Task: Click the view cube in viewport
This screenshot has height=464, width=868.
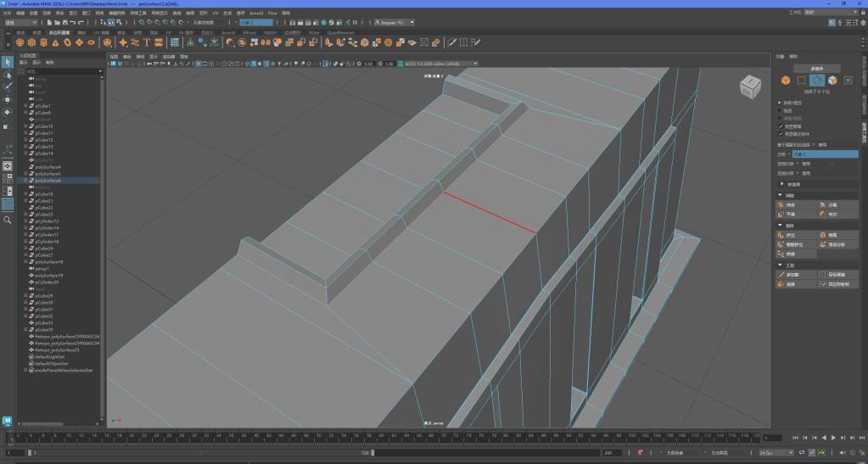Action: pyautogui.click(x=751, y=86)
